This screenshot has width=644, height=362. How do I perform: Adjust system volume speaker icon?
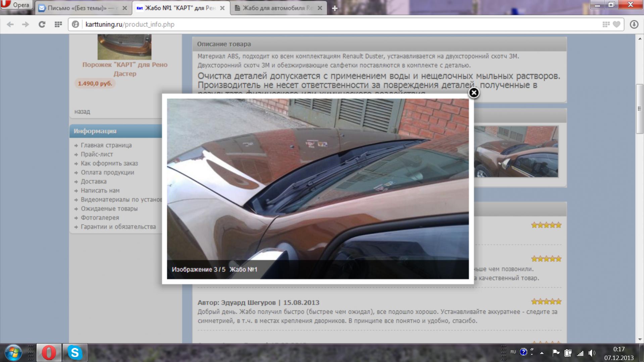(592, 353)
